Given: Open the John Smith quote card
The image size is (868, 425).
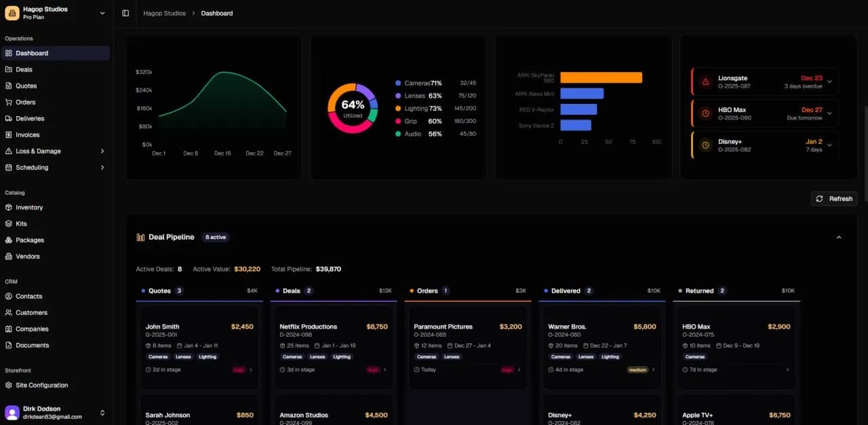Looking at the screenshot, I should [x=199, y=348].
